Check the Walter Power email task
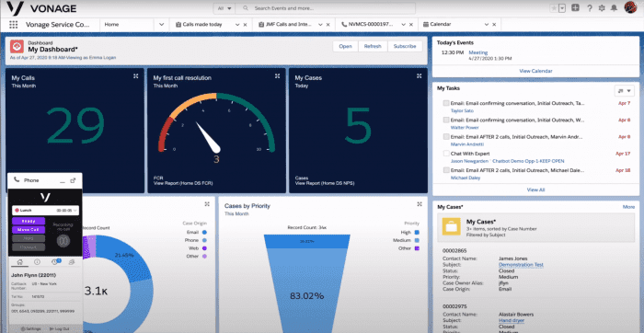The height and width of the screenshot is (333, 644). click(x=446, y=120)
